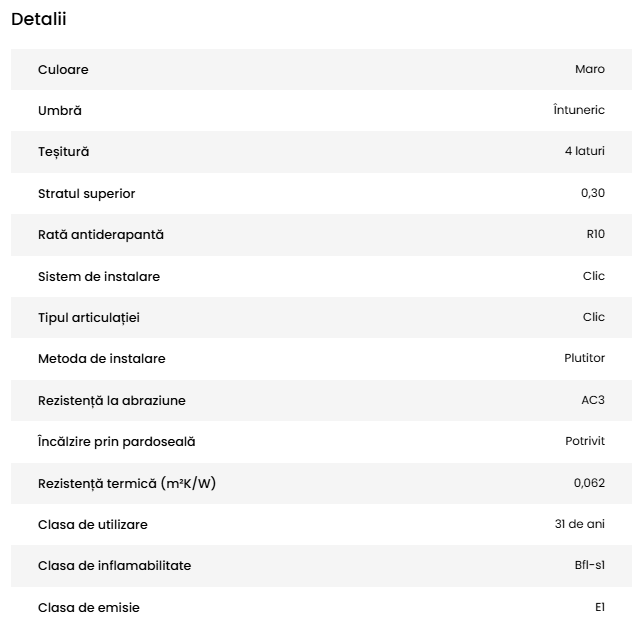Select the Rată antiderapantă label
Screen dimensions: 642x642
[x=100, y=235]
